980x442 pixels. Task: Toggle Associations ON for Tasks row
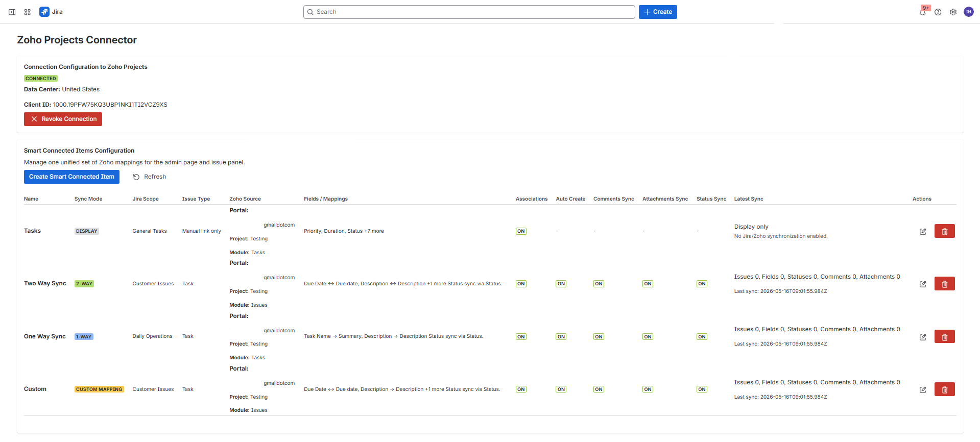click(x=521, y=231)
